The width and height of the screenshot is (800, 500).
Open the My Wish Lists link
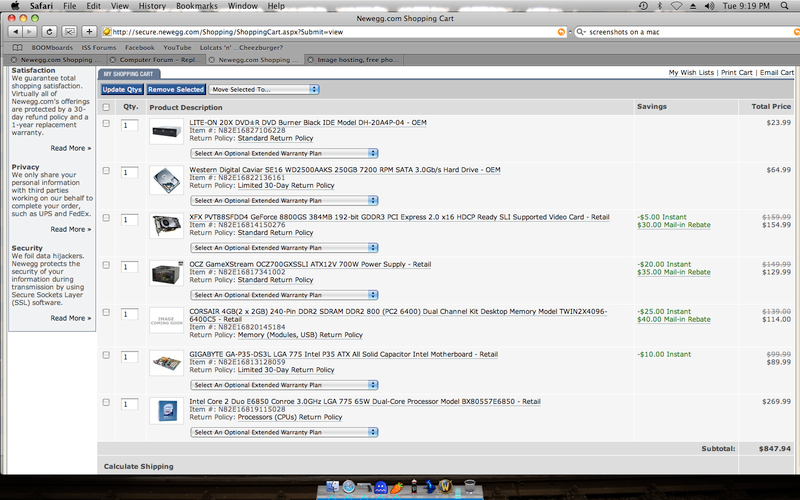point(691,72)
